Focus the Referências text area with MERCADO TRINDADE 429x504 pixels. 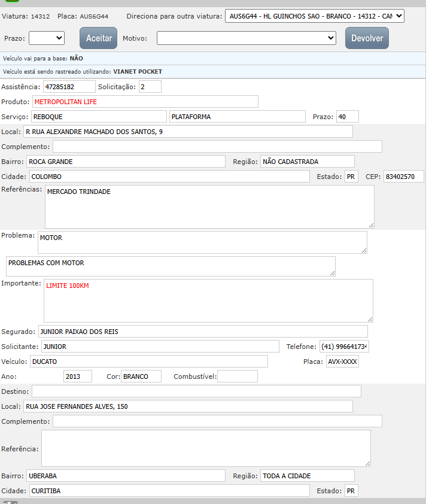click(x=209, y=207)
